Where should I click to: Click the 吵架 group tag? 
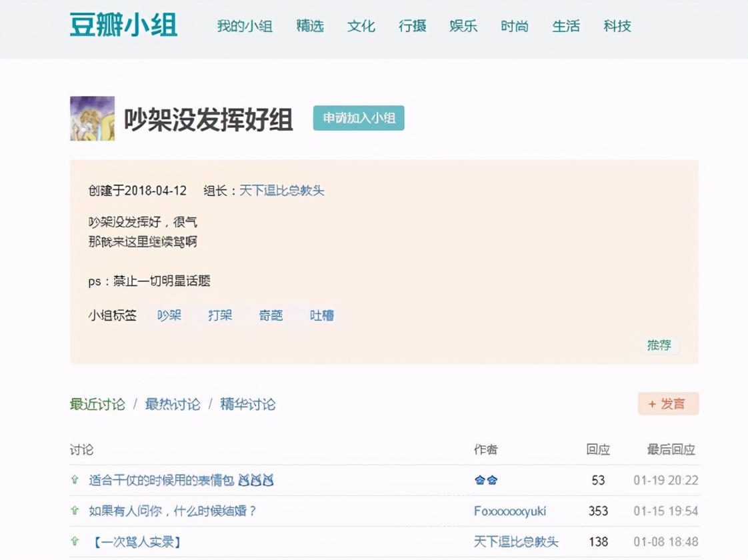169,315
